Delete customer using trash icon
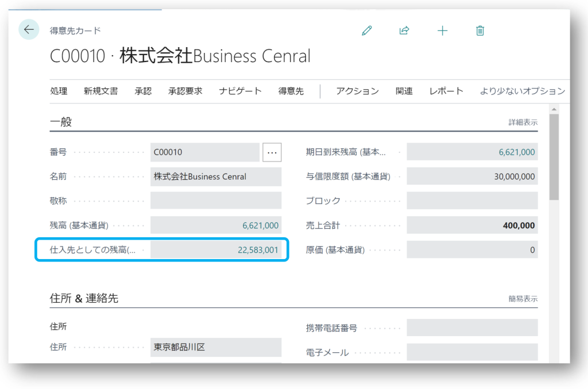Viewport: 588px width, 389px height. click(480, 30)
